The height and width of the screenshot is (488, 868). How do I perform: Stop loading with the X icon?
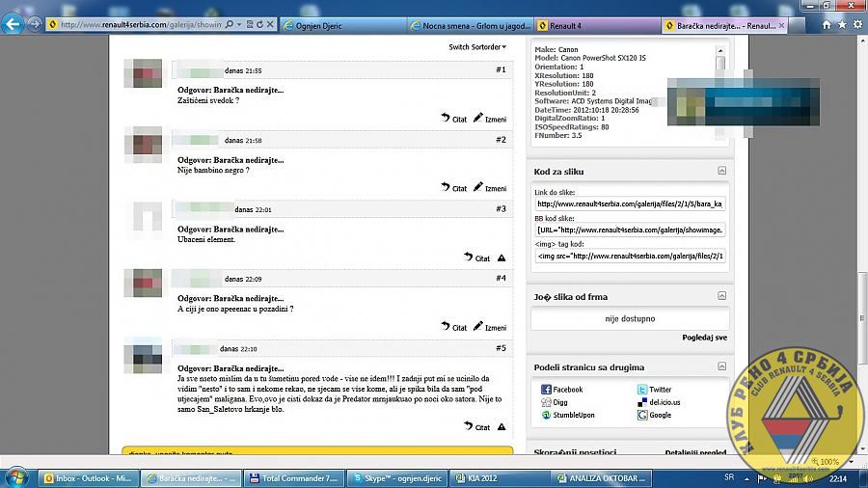pos(270,24)
